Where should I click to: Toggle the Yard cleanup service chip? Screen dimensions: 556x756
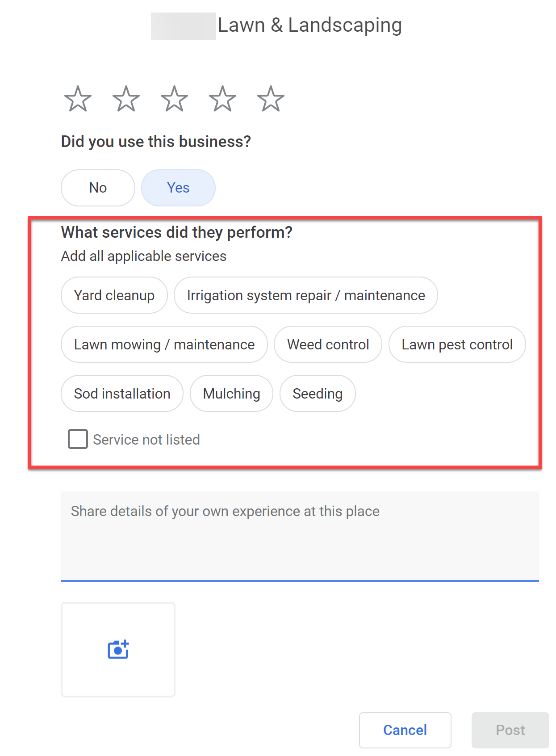(114, 295)
